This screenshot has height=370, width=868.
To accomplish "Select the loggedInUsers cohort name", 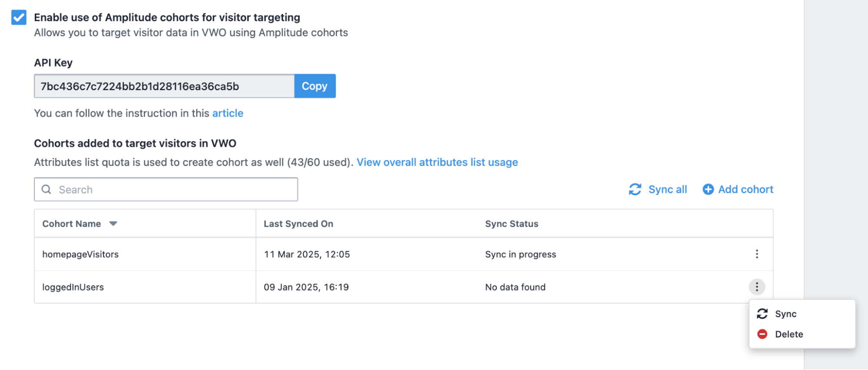I will point(73,287).
